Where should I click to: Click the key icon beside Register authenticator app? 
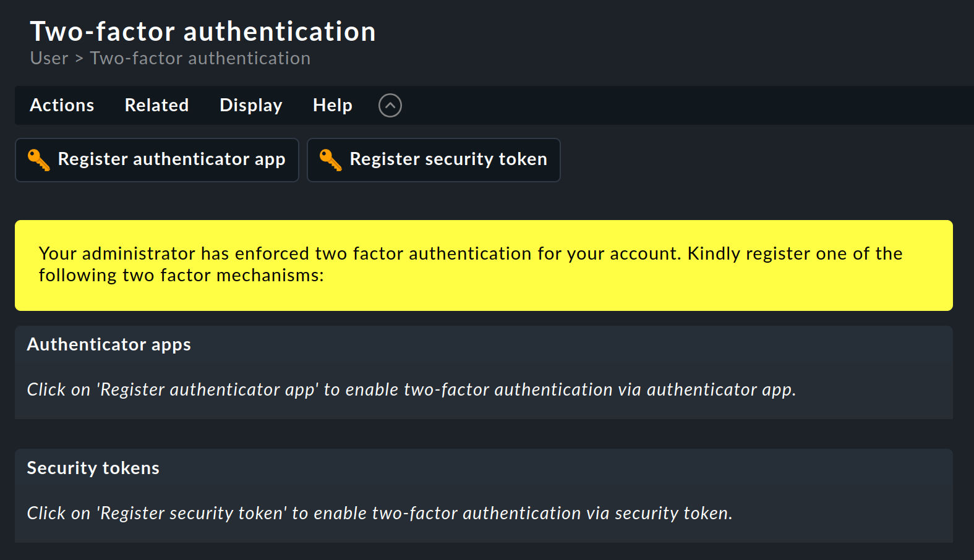(38, 160)
